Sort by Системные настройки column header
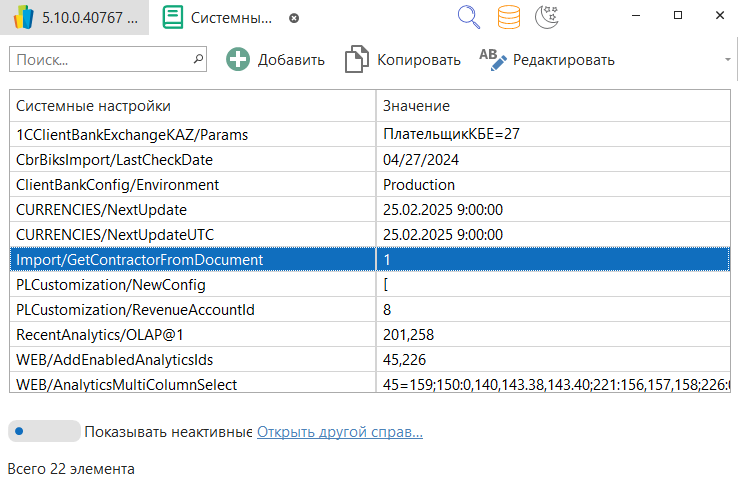The width and height of the screenshot is (740, 483). [x=192, y=106]
